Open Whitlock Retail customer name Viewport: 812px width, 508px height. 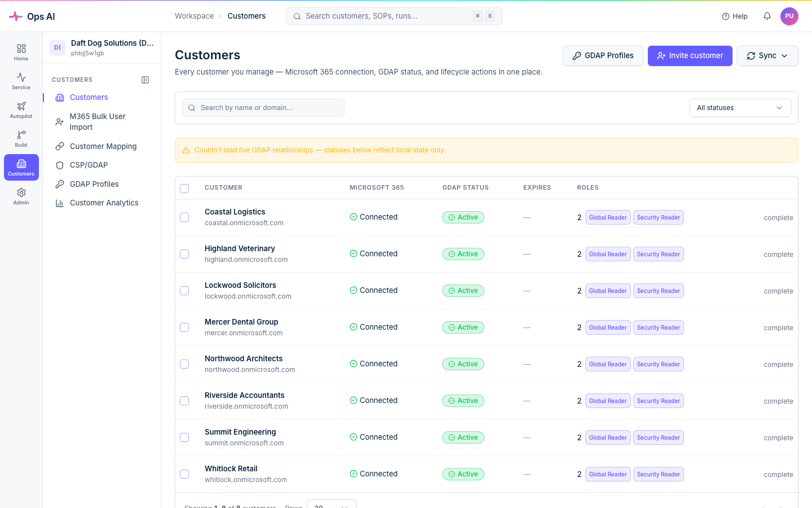[231, 469]
